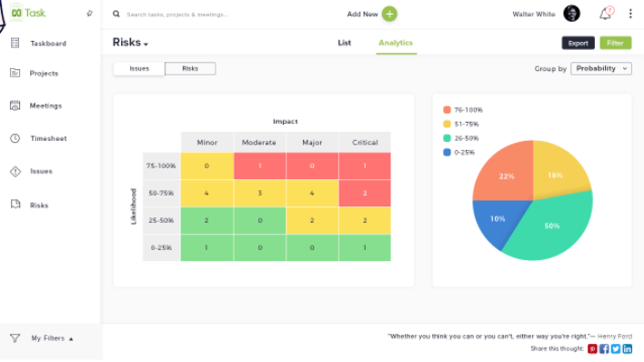Click the 50-75% likelihood row label
This screenshot has height=362, width=644.
[161, 193]
